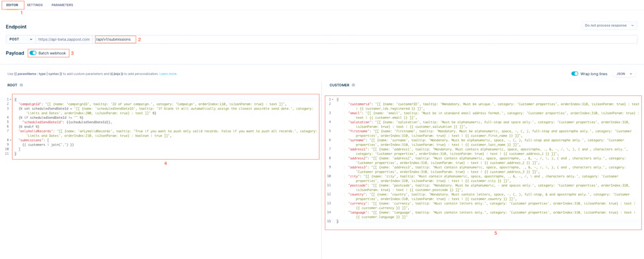Collapse the CUSTOMER editor's line 1 fold arrow
644x259 pixels.
[333, 99]
